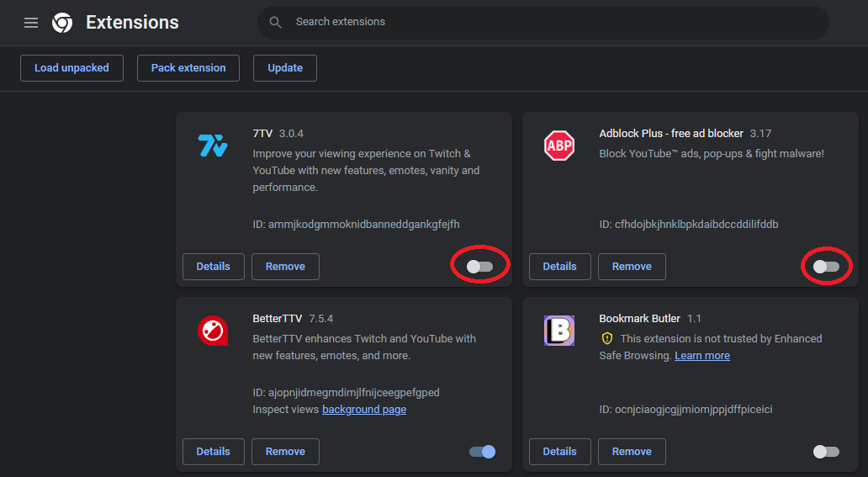This screenshot has height=477, width=868.
Task: Click BetterTTV version 7.5.4 text
Action: (321, 319)
